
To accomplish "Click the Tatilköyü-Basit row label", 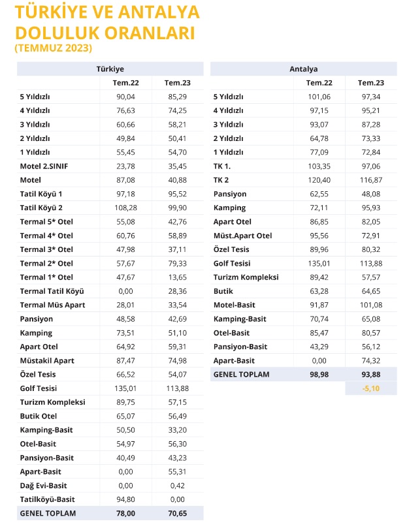I will click(x=47, y=499).
